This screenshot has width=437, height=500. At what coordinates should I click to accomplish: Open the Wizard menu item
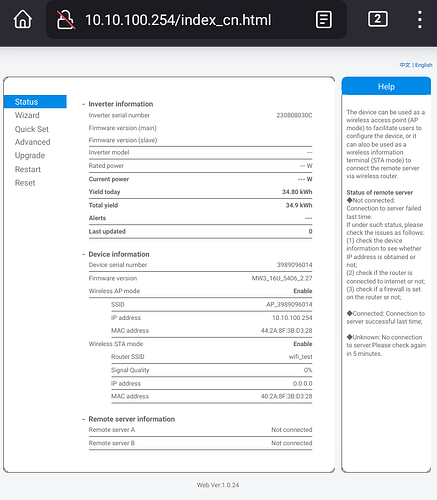[27, 115]
